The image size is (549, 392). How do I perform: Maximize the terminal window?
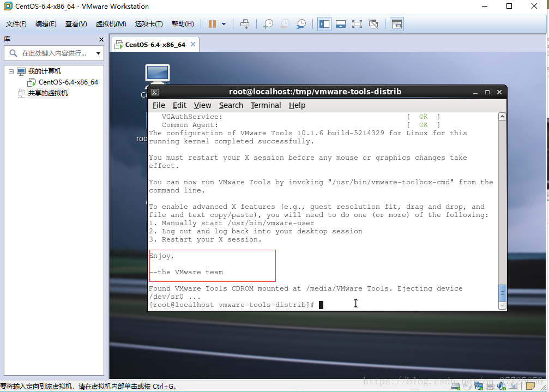coord(487,92)
